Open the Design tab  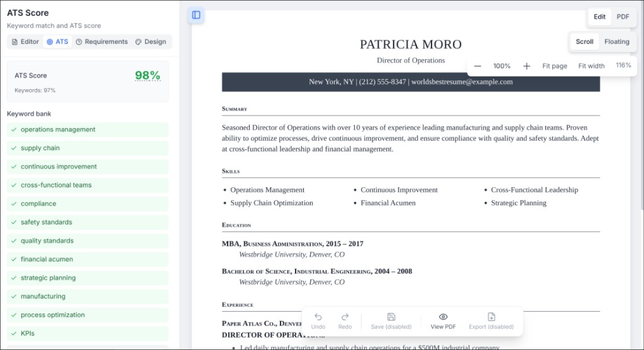(x=151, y=42)
